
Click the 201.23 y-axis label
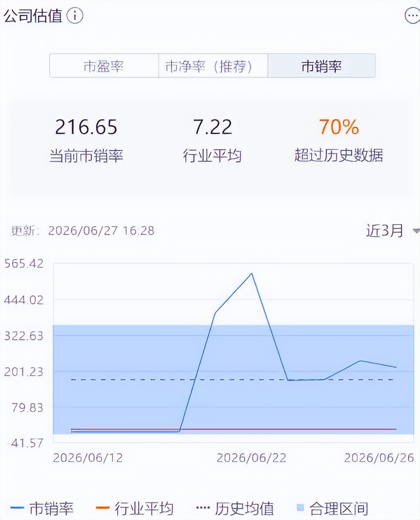click(24, 371)
